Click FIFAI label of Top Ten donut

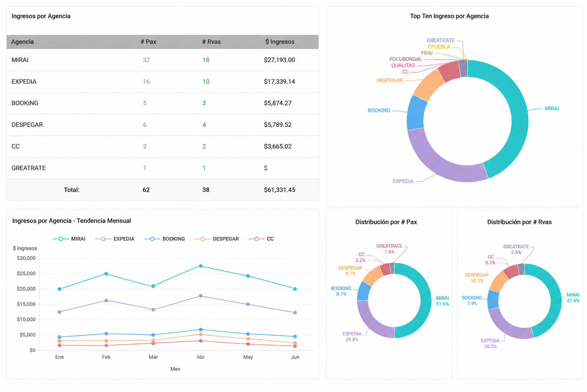point(427,54)
